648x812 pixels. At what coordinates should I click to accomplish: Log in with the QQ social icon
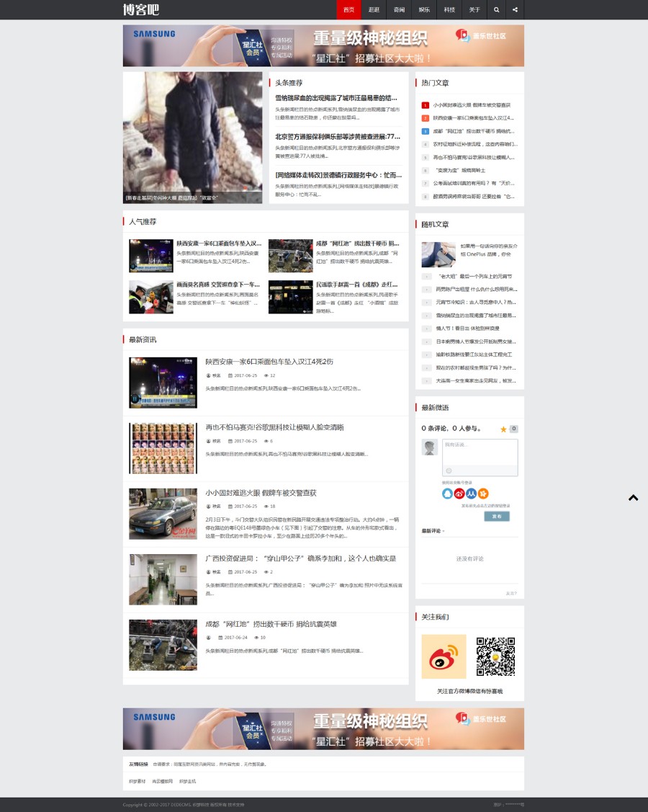click(447, 494)
